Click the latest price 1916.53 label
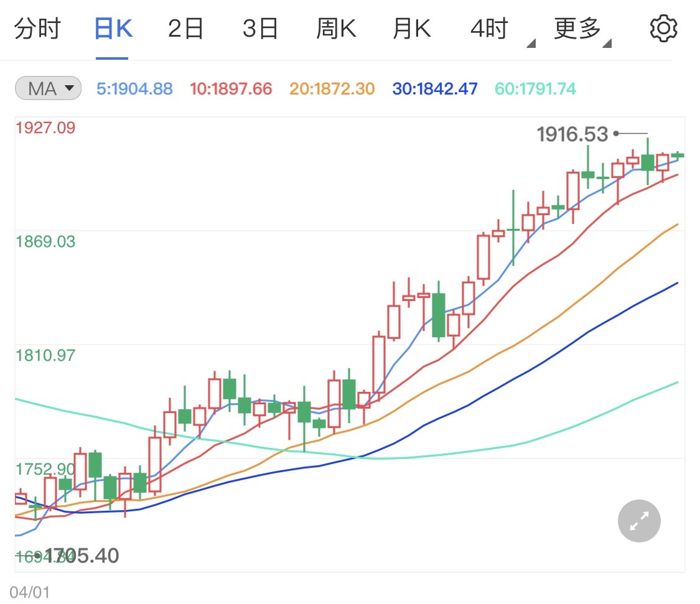Screen dimensions: 700x604 pos(572,133)
